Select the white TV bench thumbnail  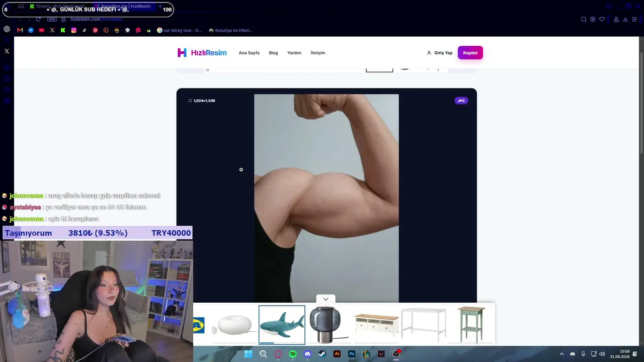tap(376, 325)
